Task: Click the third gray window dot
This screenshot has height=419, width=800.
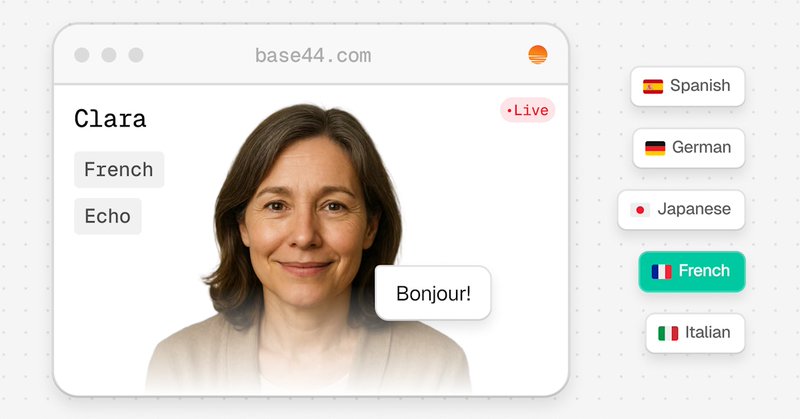Action: [136, 55]
